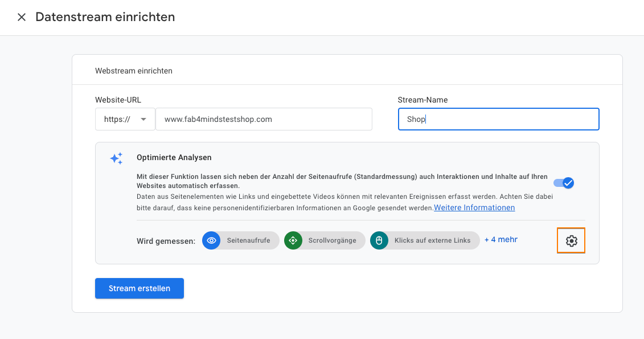Disable the Optimierte Analysen toggle
Viewport: 644px width, 339px height.
point(564,183)
